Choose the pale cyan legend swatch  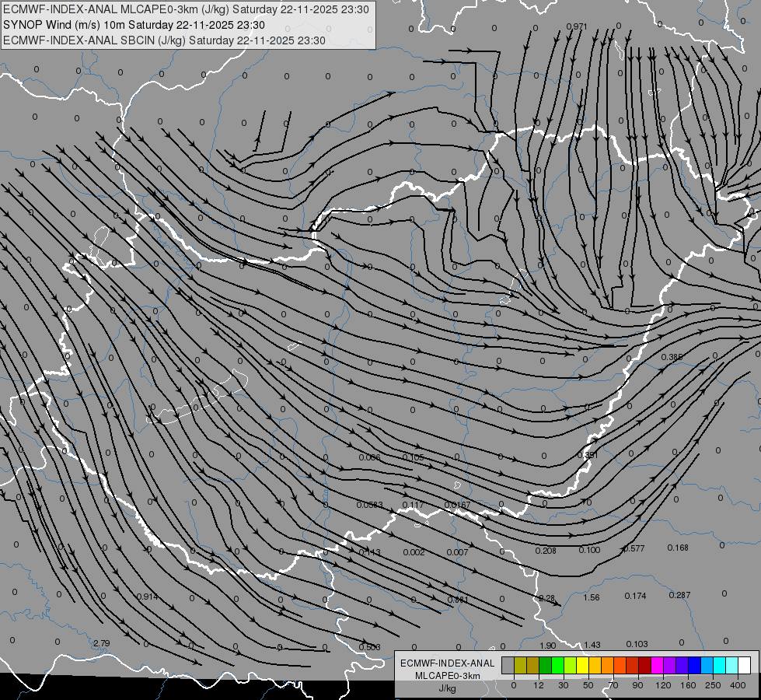coord(732,665)
